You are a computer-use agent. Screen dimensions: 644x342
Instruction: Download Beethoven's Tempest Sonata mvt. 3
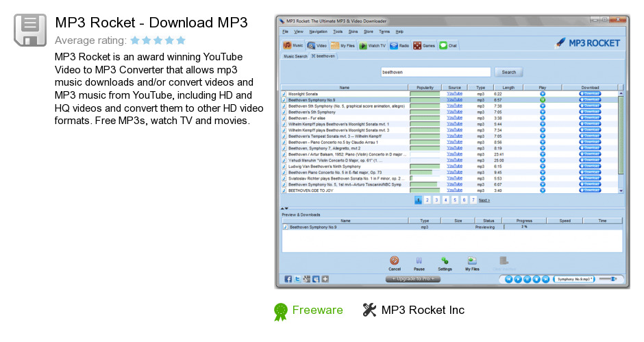[590, 136]
